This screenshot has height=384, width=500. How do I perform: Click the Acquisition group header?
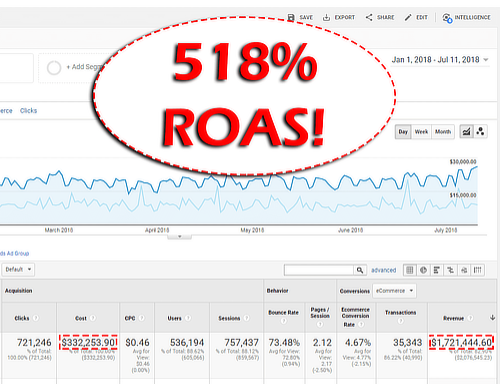[18, 291]
